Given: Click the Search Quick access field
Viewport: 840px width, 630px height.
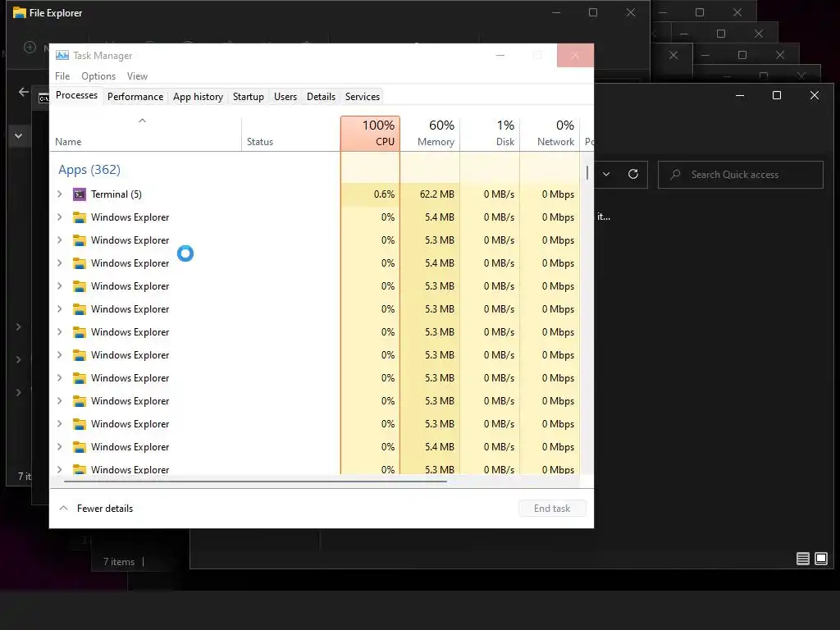Looking at the screenshot, I should click(x=741, y=175).
